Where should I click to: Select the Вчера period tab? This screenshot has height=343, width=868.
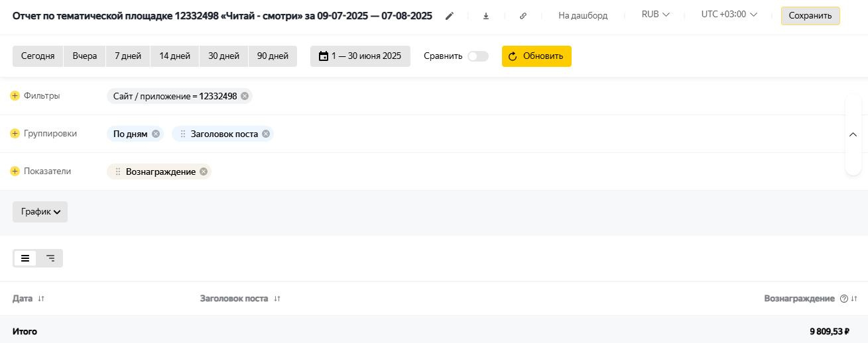pos(85,56)
